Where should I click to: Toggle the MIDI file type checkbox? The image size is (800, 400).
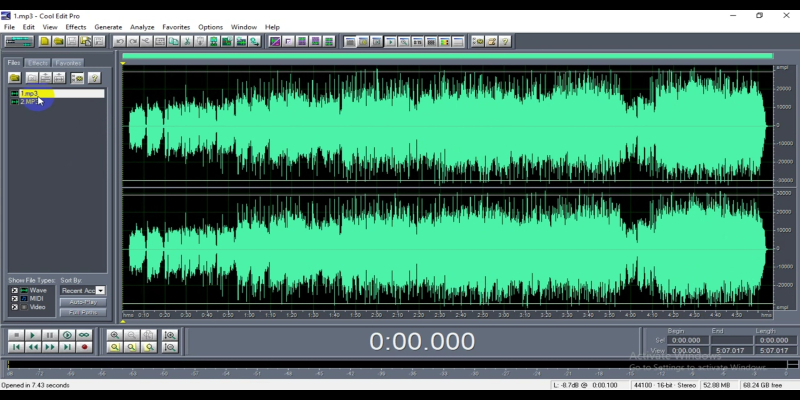click(x=14, y=297)
